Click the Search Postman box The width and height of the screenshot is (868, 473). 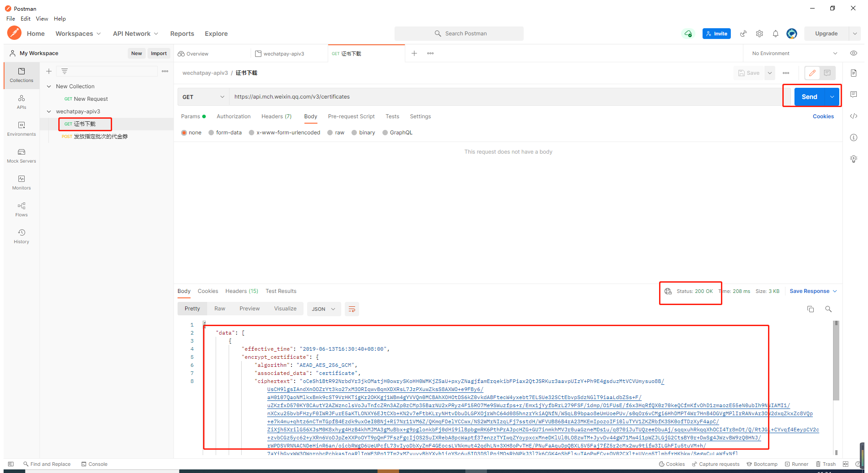459,34
